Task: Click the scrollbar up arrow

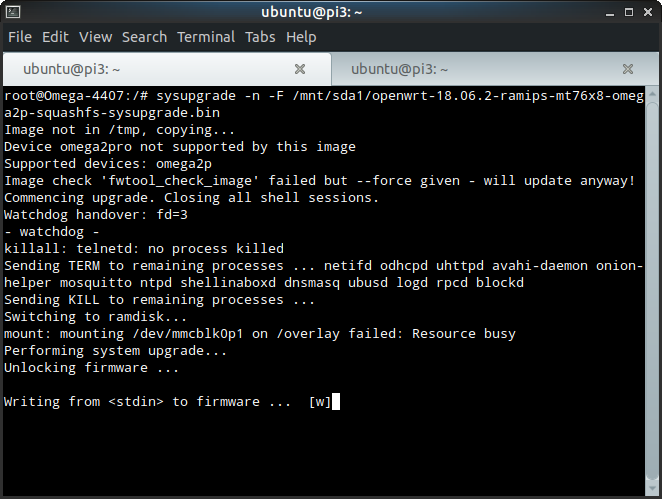Action: (x=652, y=93)
